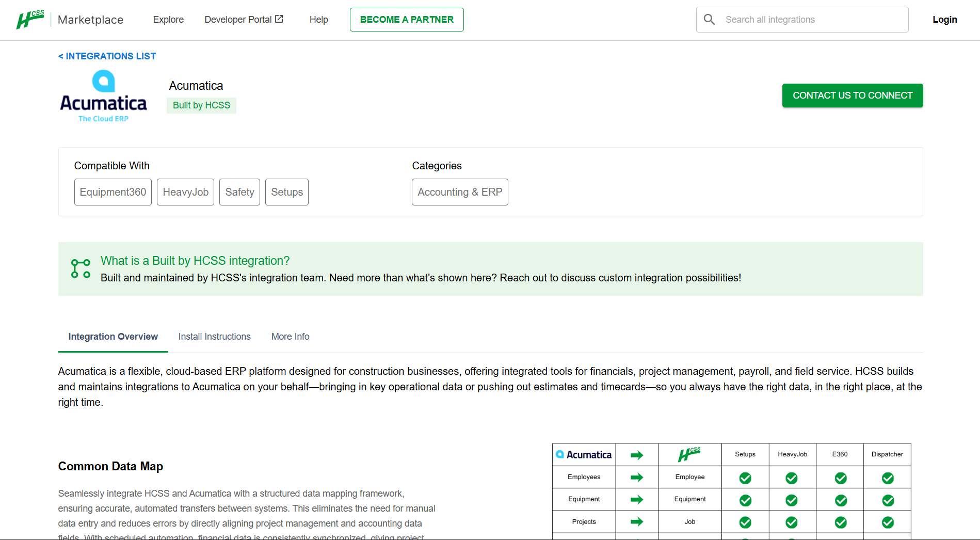The height and width of the screenshot is (540, 980).
Task: Select the Safety compatibility tag
Action: pyautogui.click(x=239, y=192)
